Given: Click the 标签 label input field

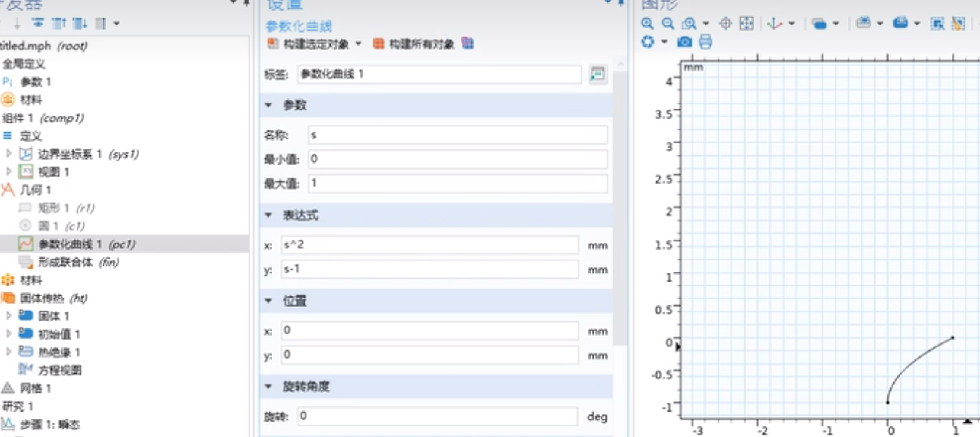Looking at the screenshot, I should coord(439,74).
